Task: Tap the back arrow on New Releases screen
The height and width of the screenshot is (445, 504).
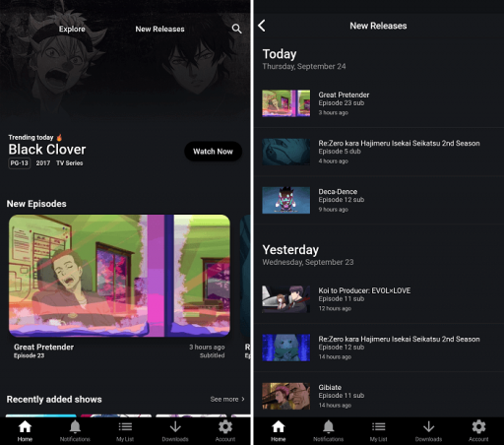Action: pos(262,26)
